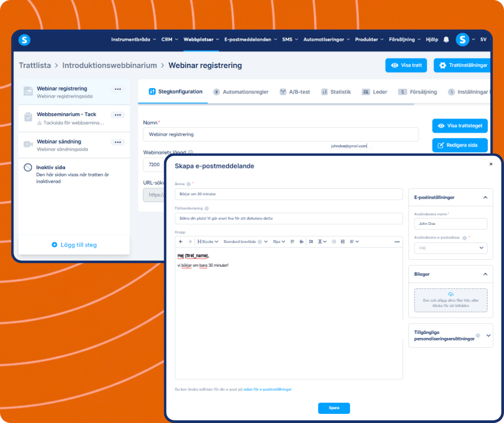Open the CRM dropdown menu
The height and width of the screenshot is (423, 504).
click(169, 39)
